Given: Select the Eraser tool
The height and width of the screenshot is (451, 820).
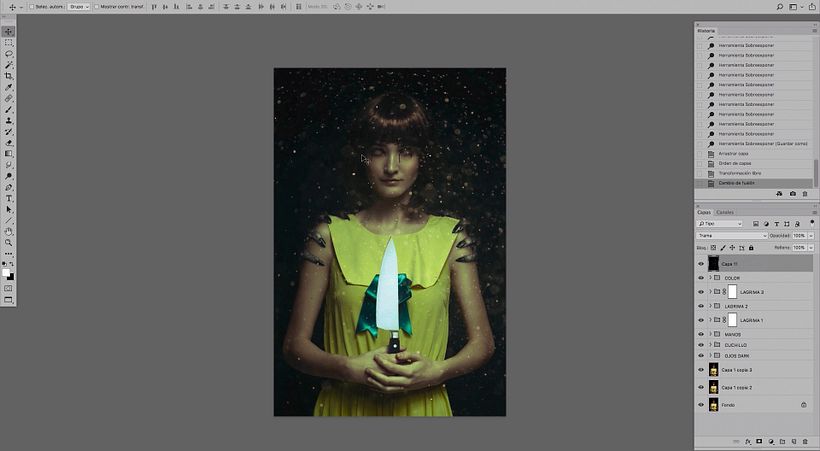Looking at the screenshot, I should [8, 142].
